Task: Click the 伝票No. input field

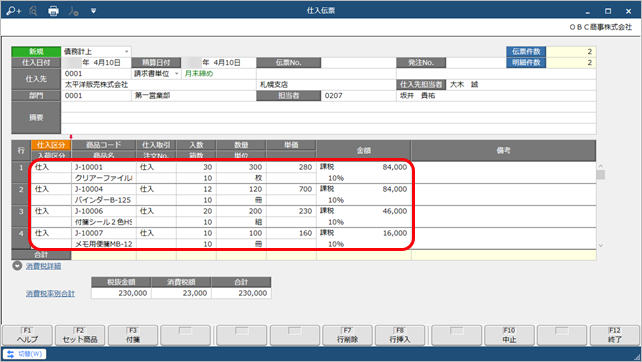Action: 358,63
